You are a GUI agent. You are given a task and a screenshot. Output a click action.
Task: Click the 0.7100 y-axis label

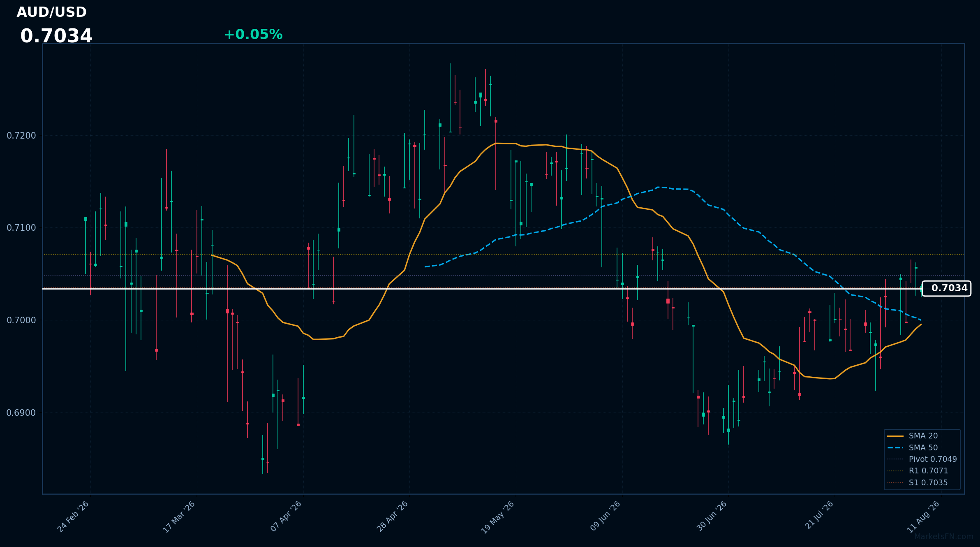point(21,228)
